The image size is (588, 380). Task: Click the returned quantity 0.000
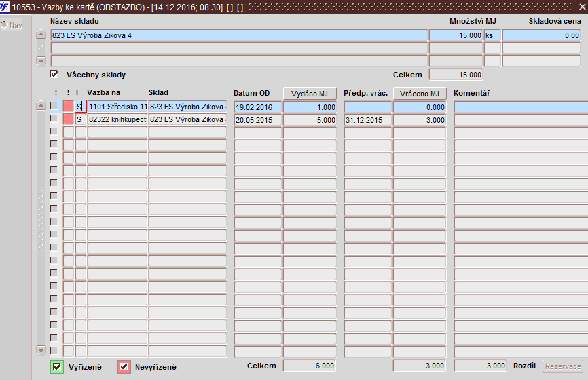coord(420,107)
